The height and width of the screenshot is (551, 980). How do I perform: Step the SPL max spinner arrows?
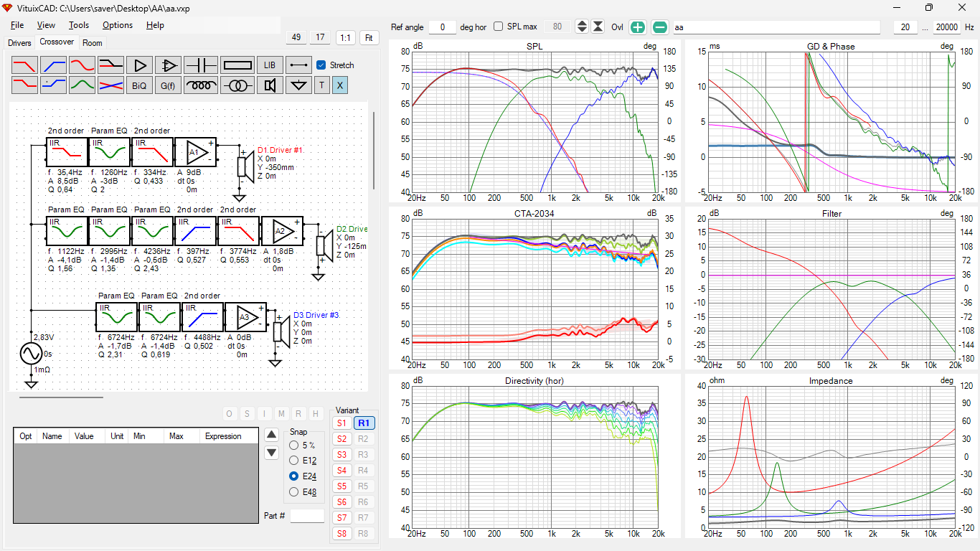pos(582,27)
